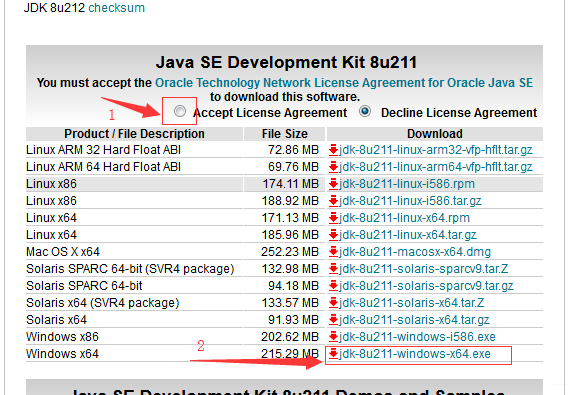Screen dimensions: 581x395
Task: Download jdk-8u211-linux-arm64-vfp-hflt.tar.gz
Action: [436, 167]
